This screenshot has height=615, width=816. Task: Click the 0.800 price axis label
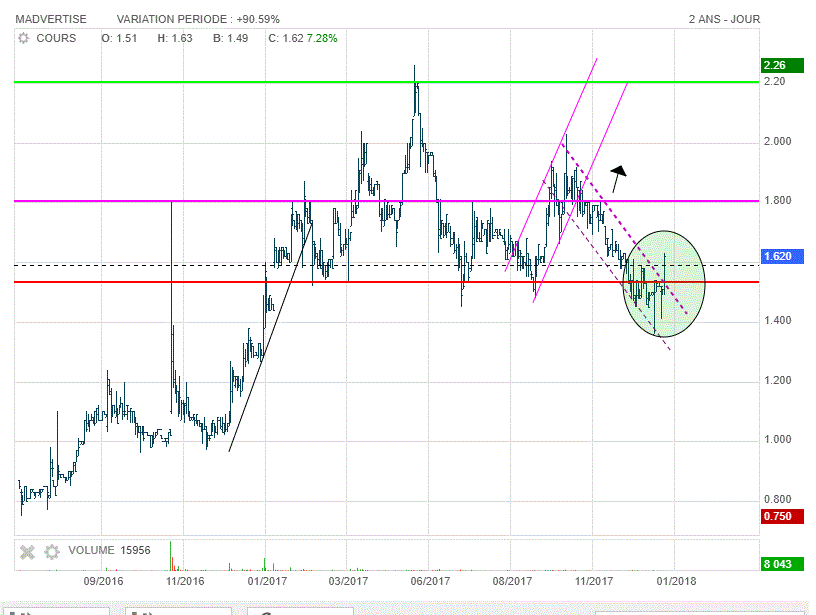coord(777,499)
